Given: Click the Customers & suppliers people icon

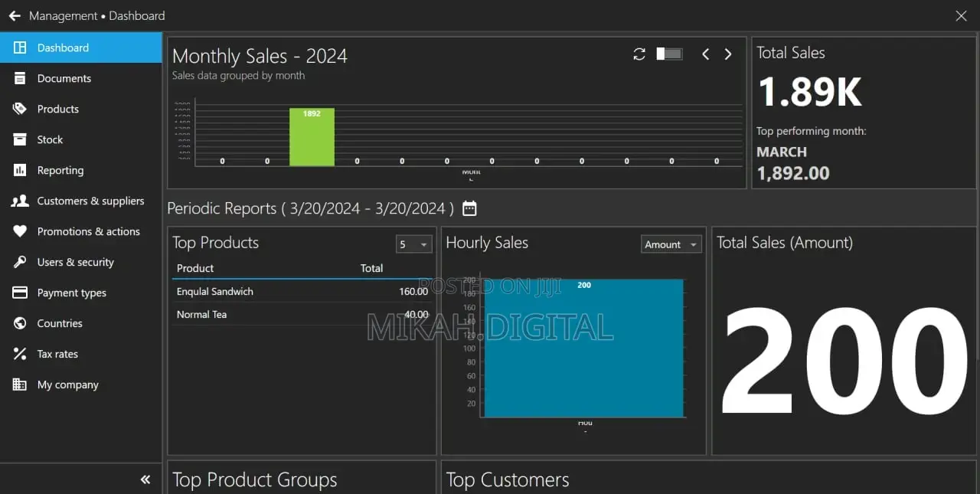Looking at the screenshot, I should pos(20,201).
